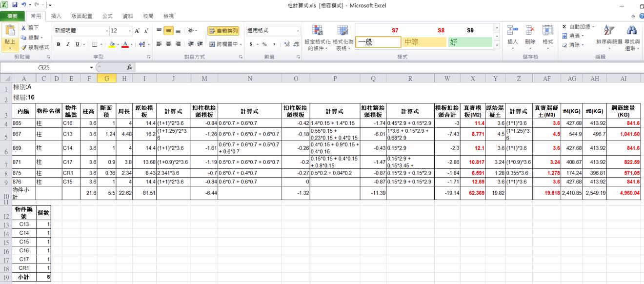Click the Increase Font Size icon
Viewport: 644px width, 284px height.
click(x=137, y=31)
